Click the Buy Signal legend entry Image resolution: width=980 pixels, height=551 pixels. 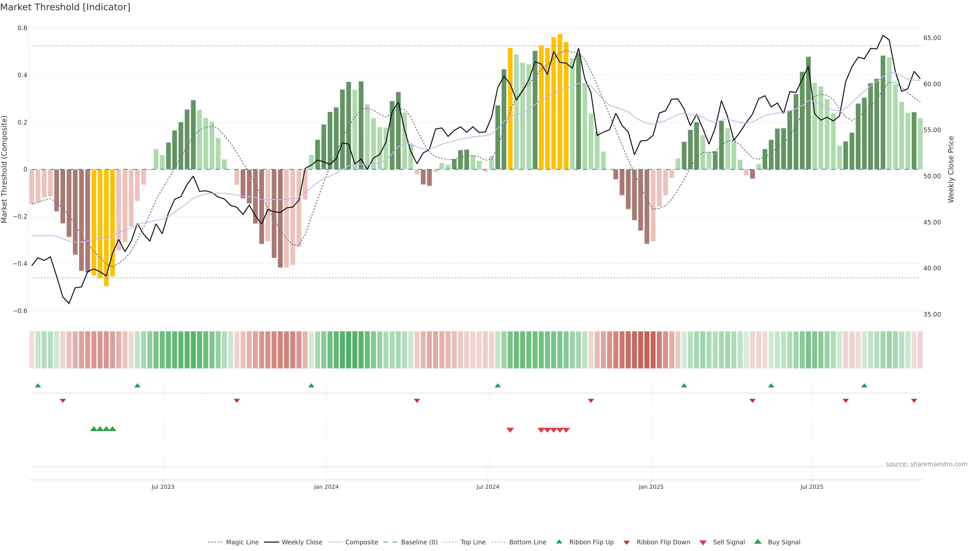(x=784, y=542)
